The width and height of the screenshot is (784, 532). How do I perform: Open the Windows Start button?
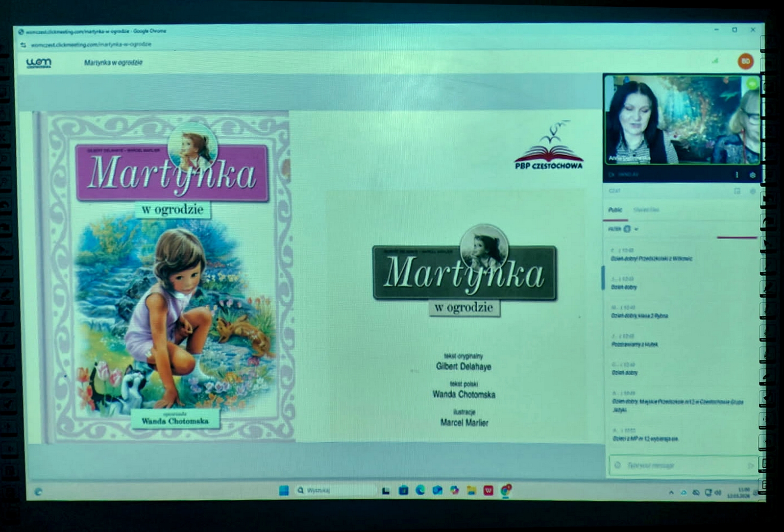284,490
